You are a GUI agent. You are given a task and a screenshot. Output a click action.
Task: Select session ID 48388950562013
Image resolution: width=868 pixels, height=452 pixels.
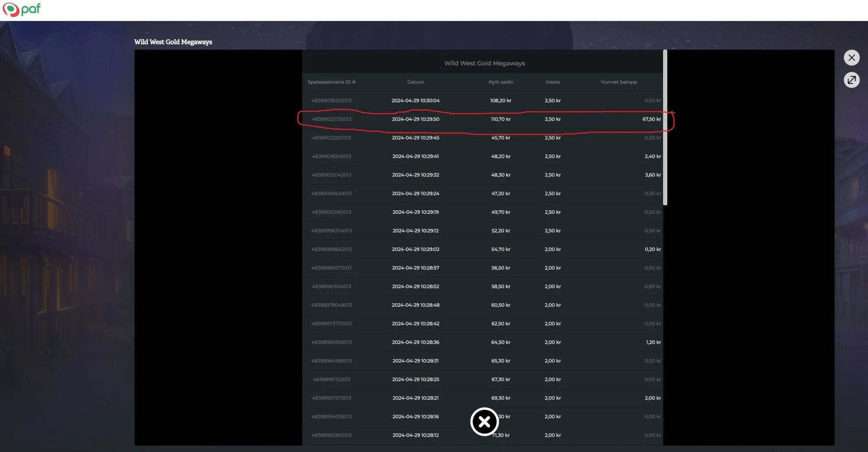tap(331, 435)
